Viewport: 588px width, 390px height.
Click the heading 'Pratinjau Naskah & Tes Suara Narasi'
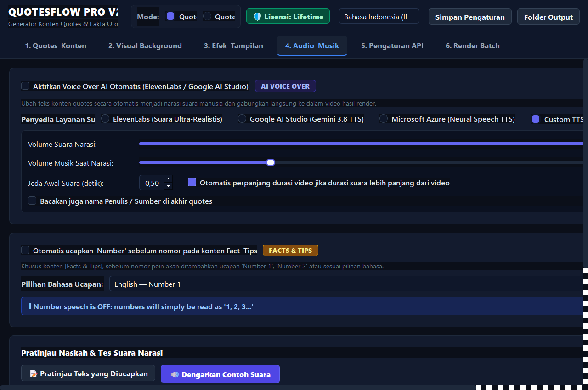tap(92, 353)
